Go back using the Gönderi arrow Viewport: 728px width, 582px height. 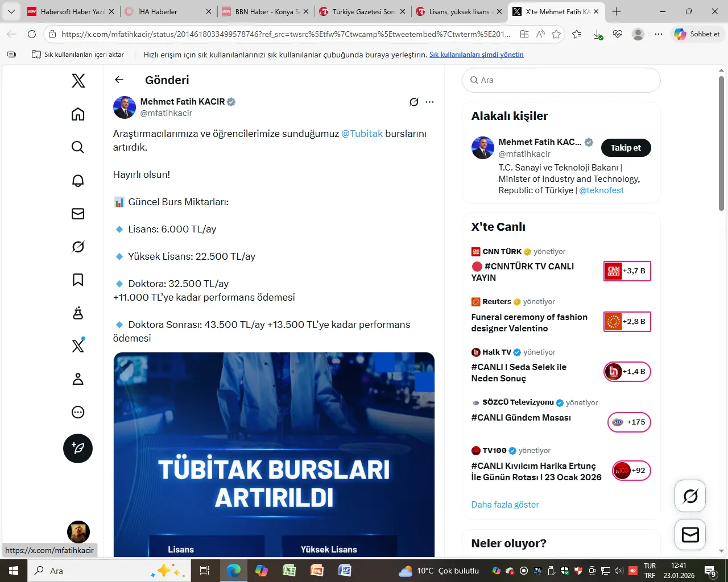(x=119, y=80)
